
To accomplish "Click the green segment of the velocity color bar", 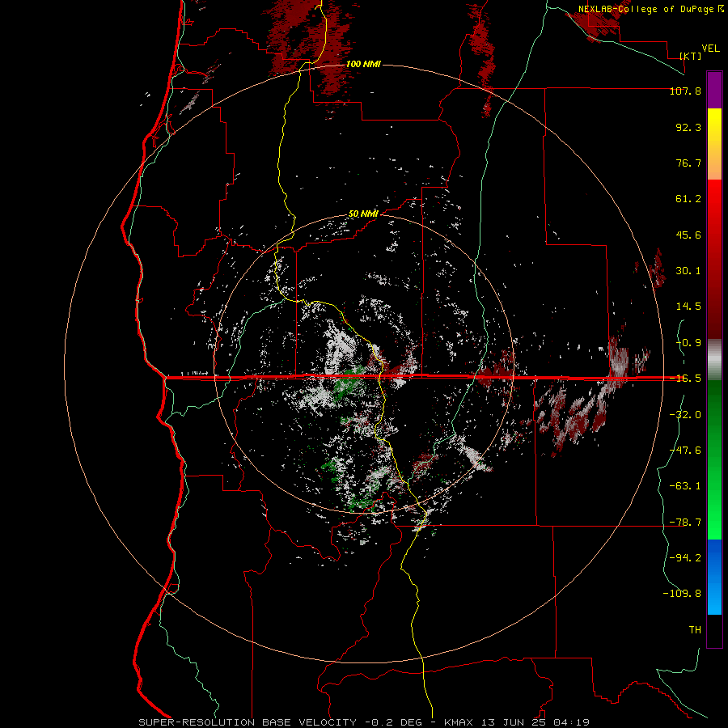I will tap(714, 459).
